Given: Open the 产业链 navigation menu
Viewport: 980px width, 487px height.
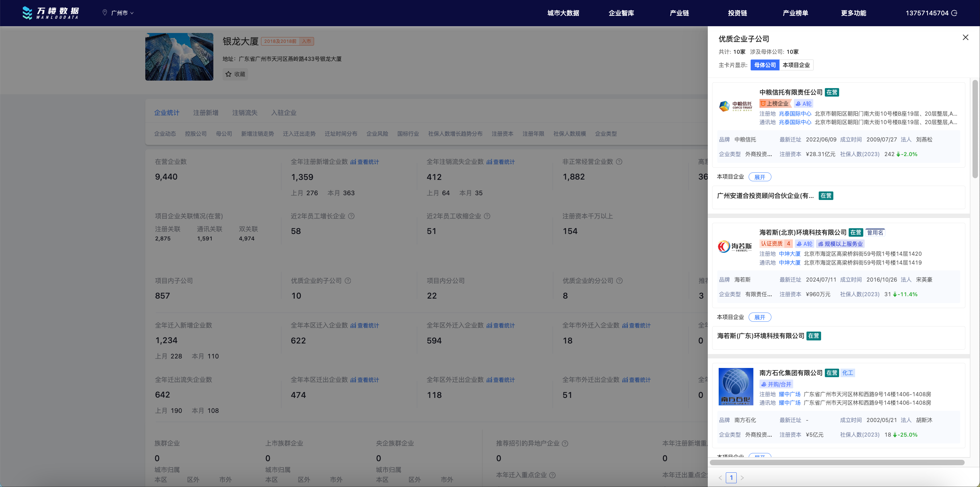Looking at the screenshot, I should point(679,13).
